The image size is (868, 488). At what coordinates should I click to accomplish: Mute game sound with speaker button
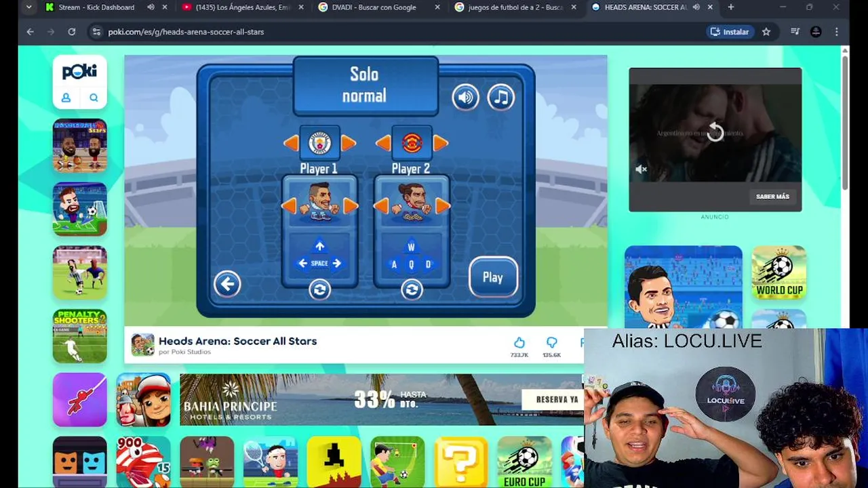click(465, 97)
